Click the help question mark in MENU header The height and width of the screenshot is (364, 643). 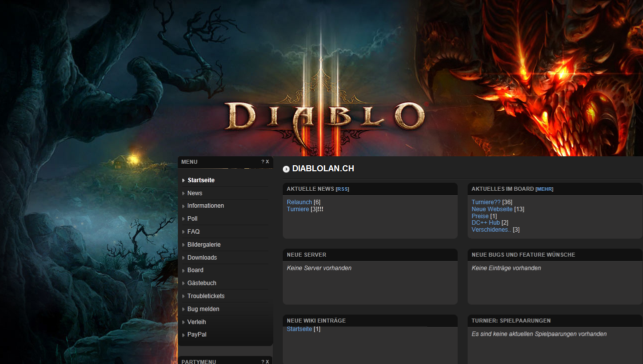pyautogui.click(x=263, y=162)
